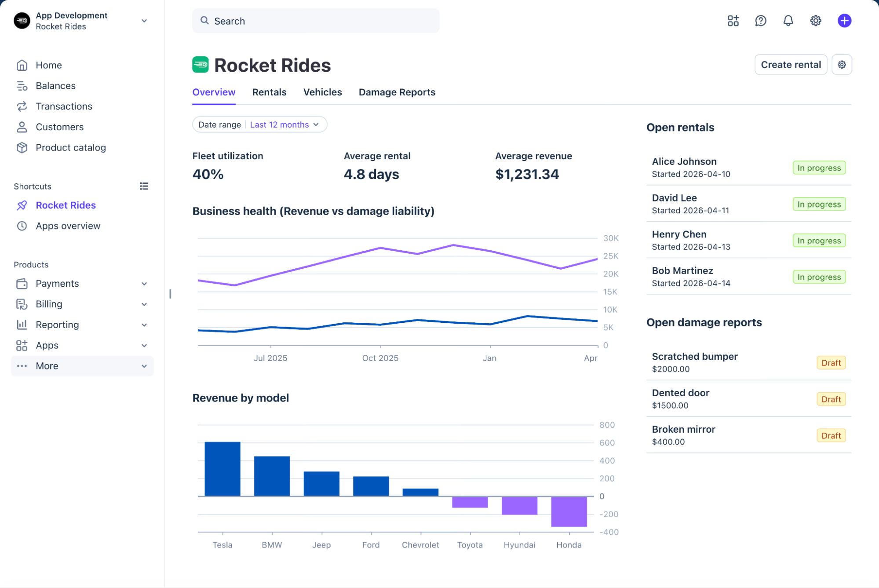Image resolution: width=879 pixels, height=588 pixels.
Task: Click into the Search field
Action: (315, 21)
